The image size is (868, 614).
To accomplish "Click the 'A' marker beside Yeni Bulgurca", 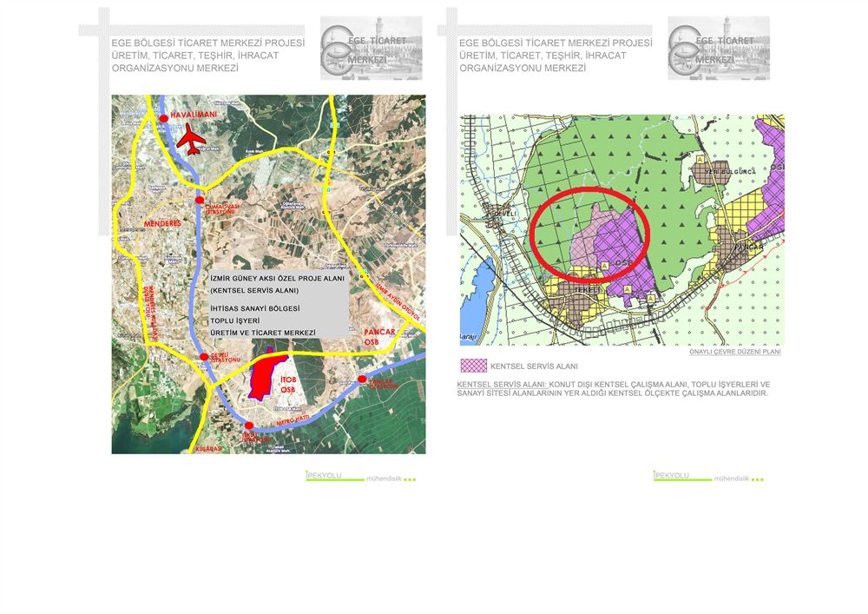I will (x=700, y=160).
